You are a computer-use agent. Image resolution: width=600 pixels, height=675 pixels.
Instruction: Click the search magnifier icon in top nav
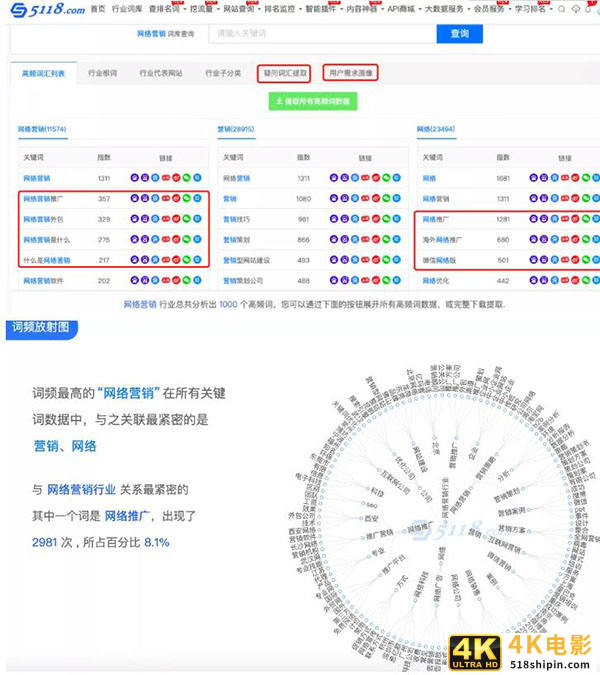(x=561, y=9)
